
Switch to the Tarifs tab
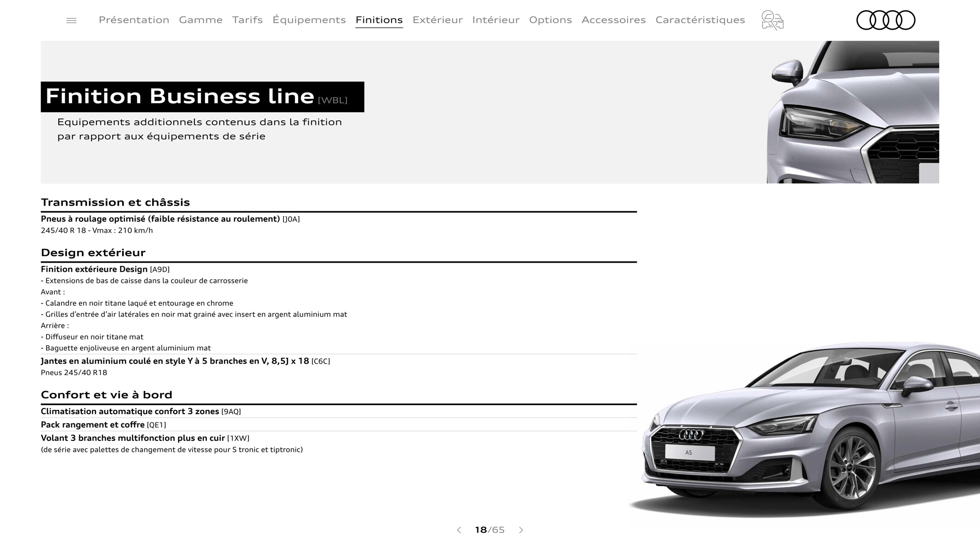point(247,20)
